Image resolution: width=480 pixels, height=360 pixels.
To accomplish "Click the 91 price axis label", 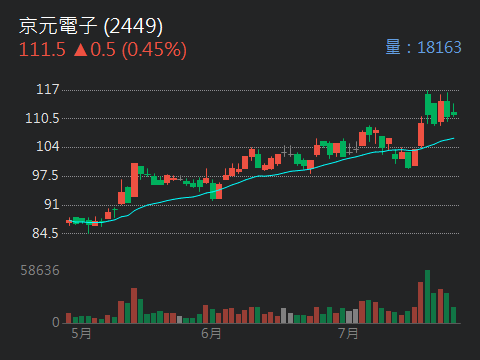I will point(52,204).
